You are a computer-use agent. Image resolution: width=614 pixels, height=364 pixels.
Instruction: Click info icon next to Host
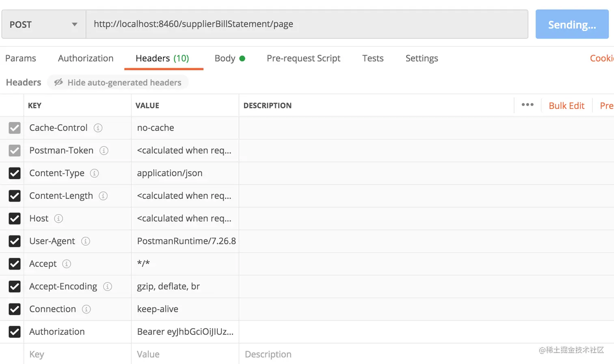(x=58, y=219)
